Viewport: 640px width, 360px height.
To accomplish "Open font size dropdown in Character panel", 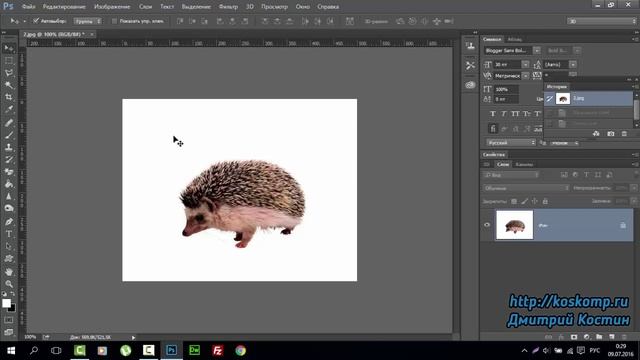I will [x=525, y=64].
